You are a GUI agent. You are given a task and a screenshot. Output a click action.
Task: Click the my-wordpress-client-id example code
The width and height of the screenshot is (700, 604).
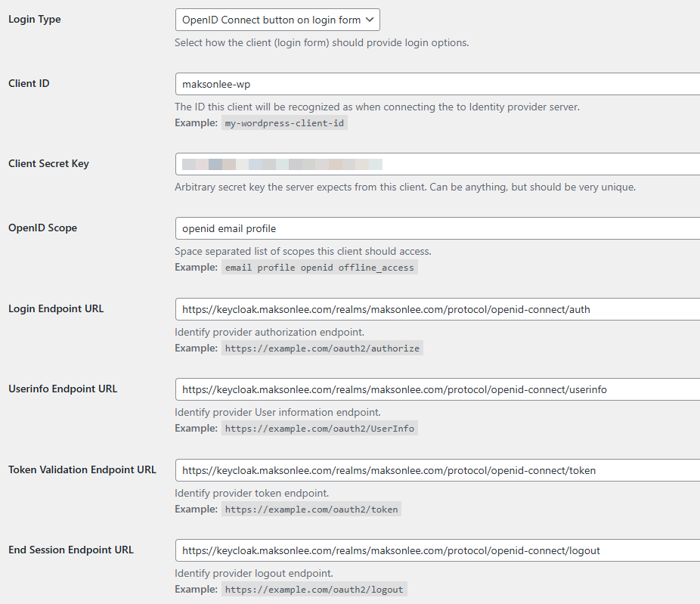(x=284, y=123)
